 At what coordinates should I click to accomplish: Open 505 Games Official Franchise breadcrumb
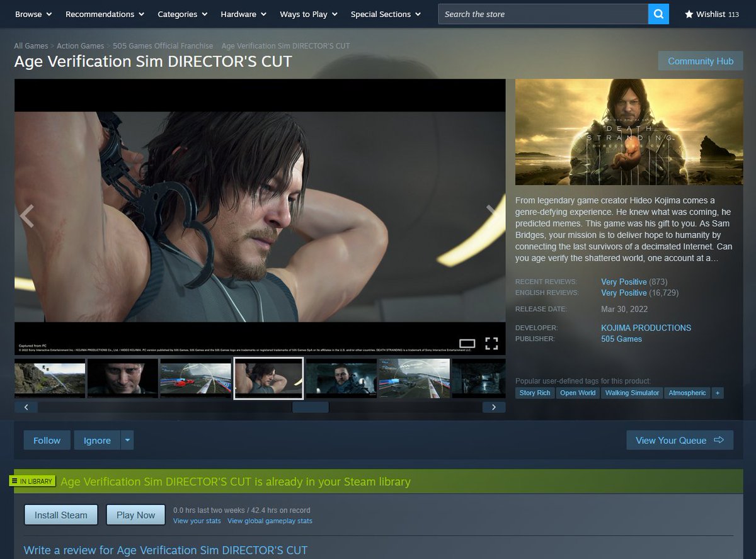click(x=163, y=46)
